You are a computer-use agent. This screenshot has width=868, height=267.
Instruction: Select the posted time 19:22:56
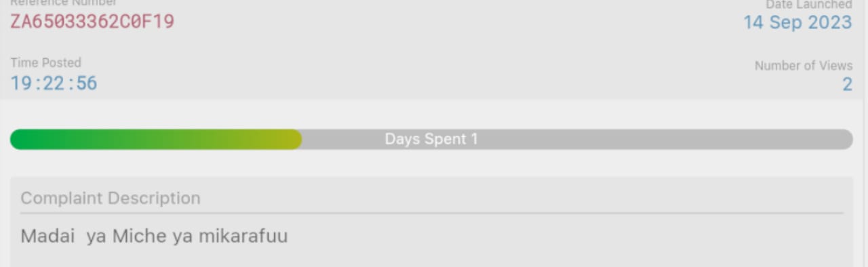(x=54, y=83)
